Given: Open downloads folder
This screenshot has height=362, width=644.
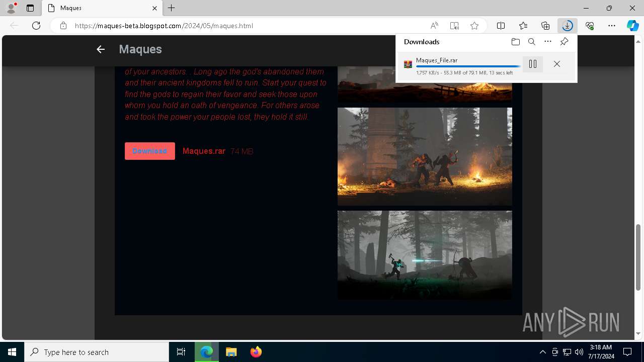Looking at the screenshot, I should click(x=515, y=42).
